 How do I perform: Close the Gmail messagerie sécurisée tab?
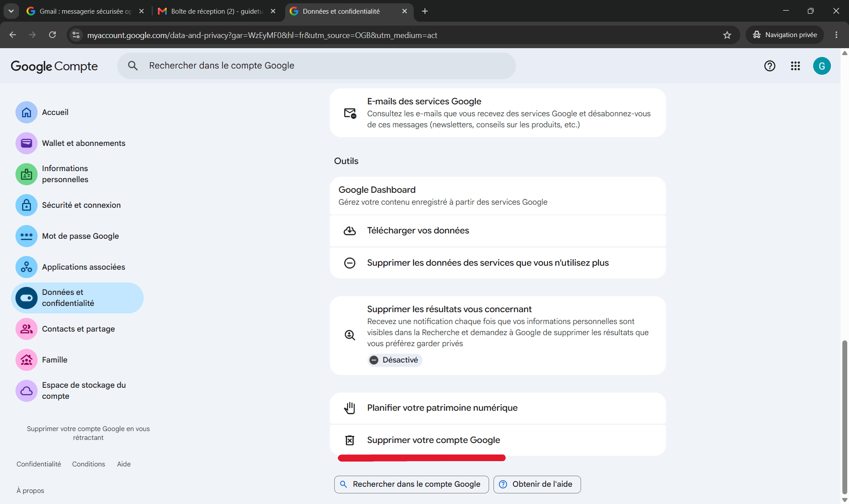(x=141, y=11)
